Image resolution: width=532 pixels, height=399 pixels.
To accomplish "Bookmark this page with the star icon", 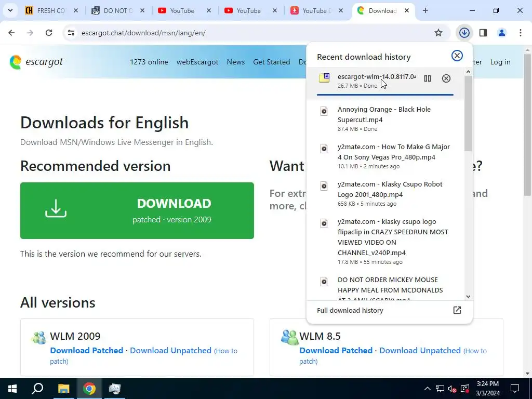I will [x=438, y=33].
